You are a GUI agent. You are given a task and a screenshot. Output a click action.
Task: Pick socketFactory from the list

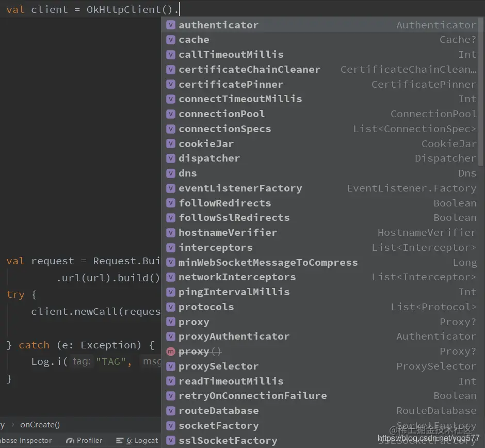tap(319, 425)
